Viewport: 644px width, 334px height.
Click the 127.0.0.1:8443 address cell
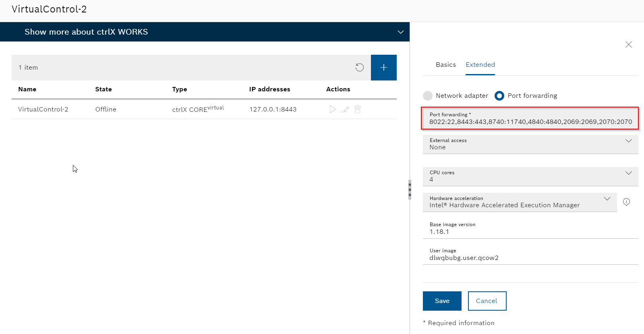[273, 109]
